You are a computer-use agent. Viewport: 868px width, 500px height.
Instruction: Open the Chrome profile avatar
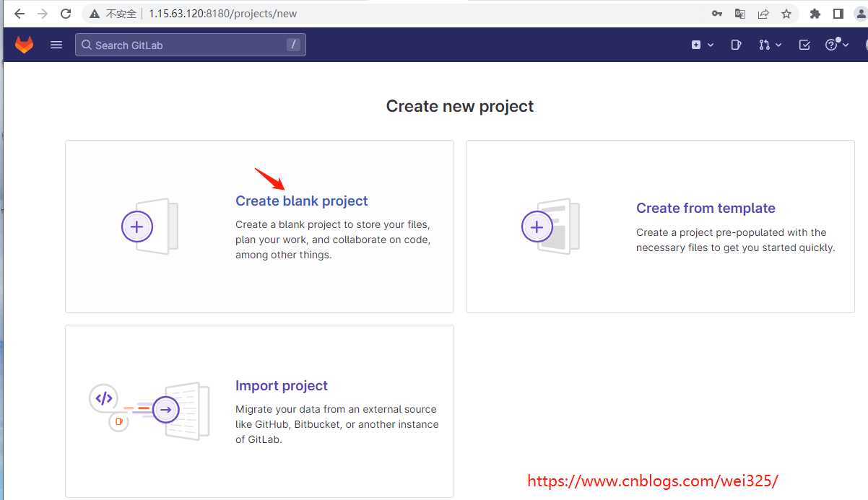(860, 14)
